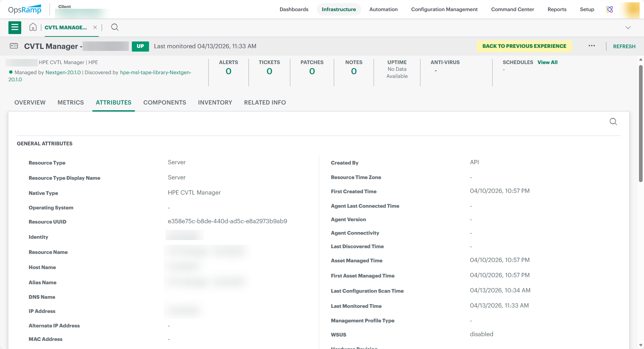The height and width of the screenshot is (349, 644).
Task: Search attributes using the magnifier icon
Action: pyautogui.click(x=613, y=122)
